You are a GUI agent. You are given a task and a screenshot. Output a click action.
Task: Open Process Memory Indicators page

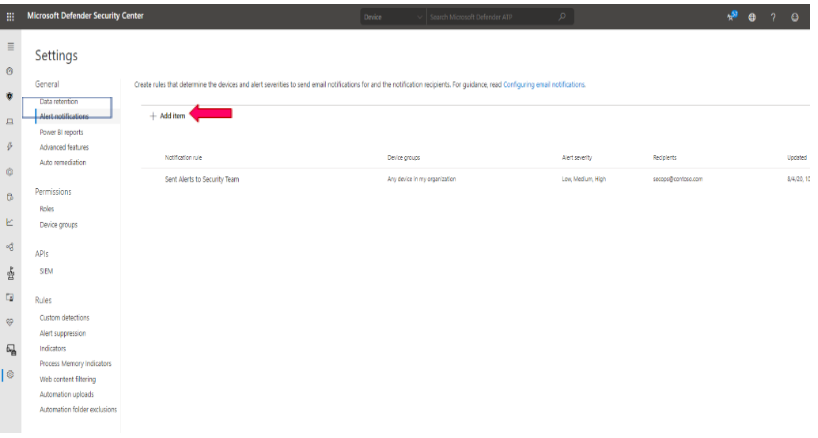(x=76, y=363)
